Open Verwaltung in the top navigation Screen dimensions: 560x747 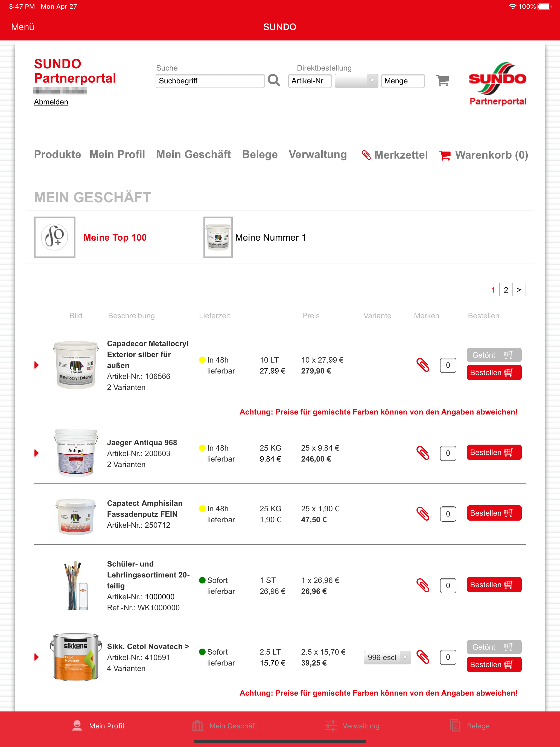pos(317,154)
